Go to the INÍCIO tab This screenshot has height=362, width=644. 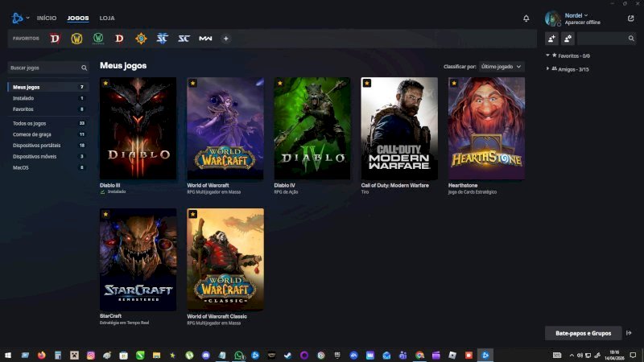[47, 18]
